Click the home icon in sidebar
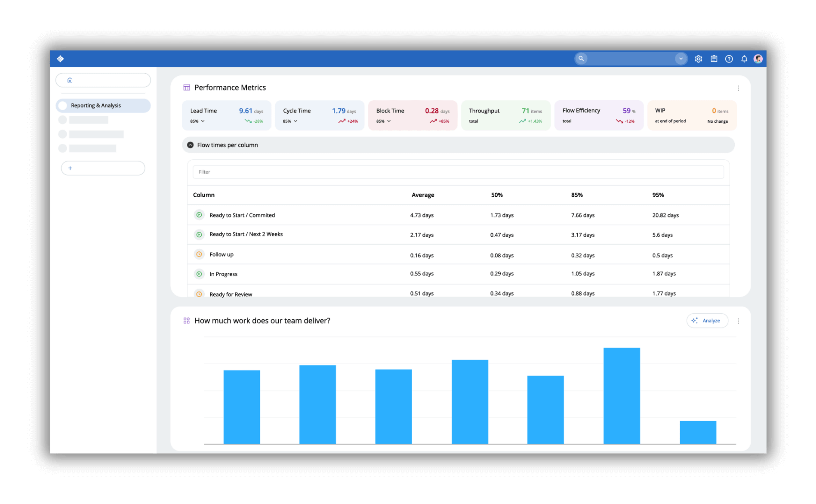816x504 pixels. pos(70,80)
